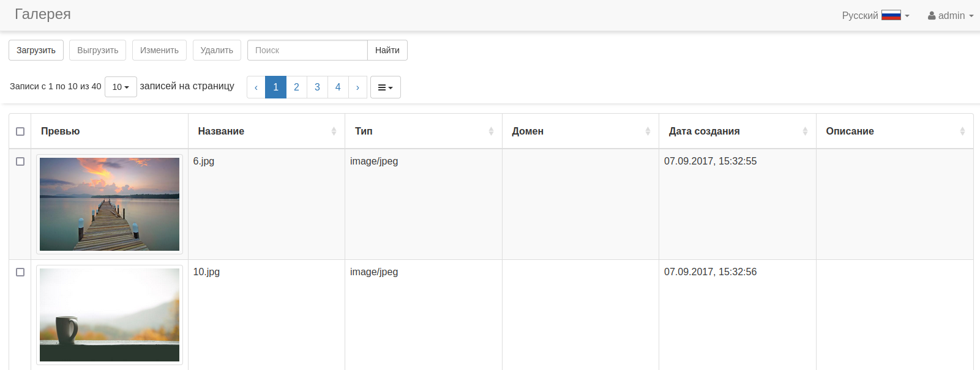The image size is (980, 370).
Task: Click the Загрузить button
Action: [x=36, y=50]
